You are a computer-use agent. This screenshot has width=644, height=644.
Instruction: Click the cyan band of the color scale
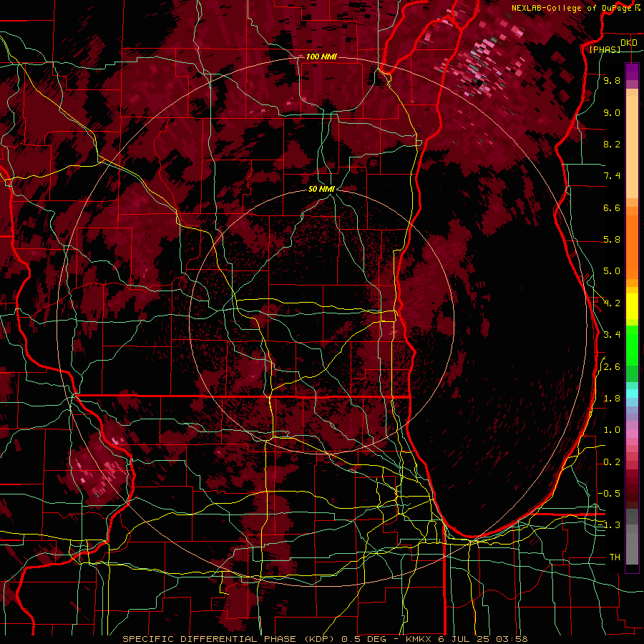pyautogui.click(x=632, y=393)
